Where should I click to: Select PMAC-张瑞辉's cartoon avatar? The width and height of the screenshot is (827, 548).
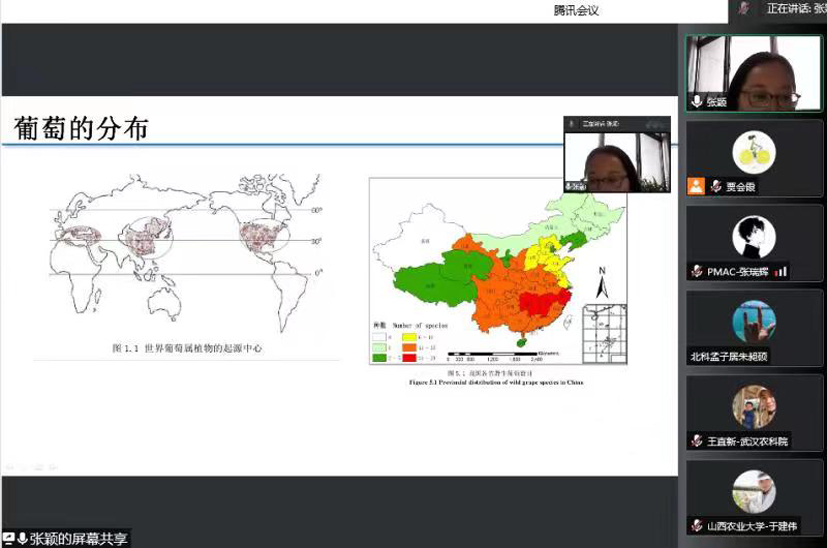(754, 237)
